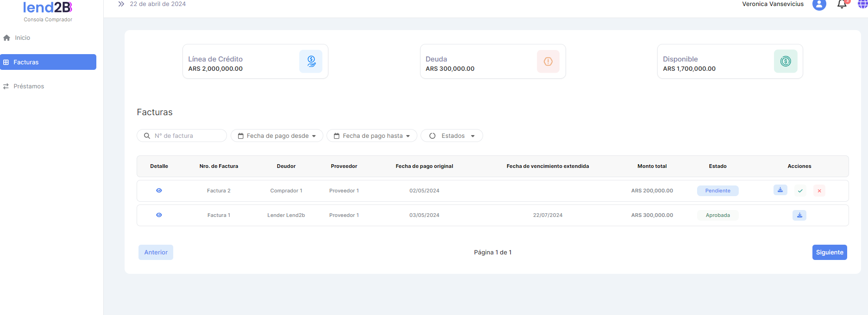Collapse sidebar with the double-chevron icon
The image size is (868, 315).
pos(121,4)
